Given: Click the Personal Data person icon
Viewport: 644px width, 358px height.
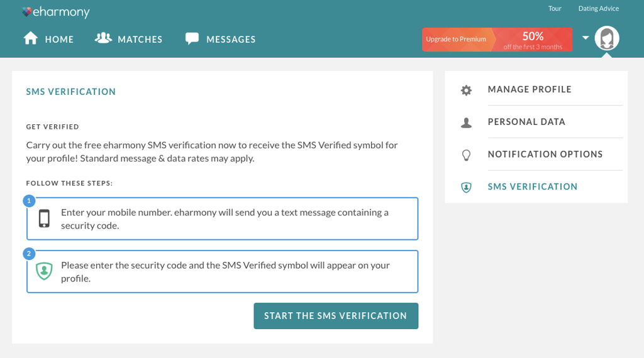Looking at the screenshot, I should click(466, 122).
